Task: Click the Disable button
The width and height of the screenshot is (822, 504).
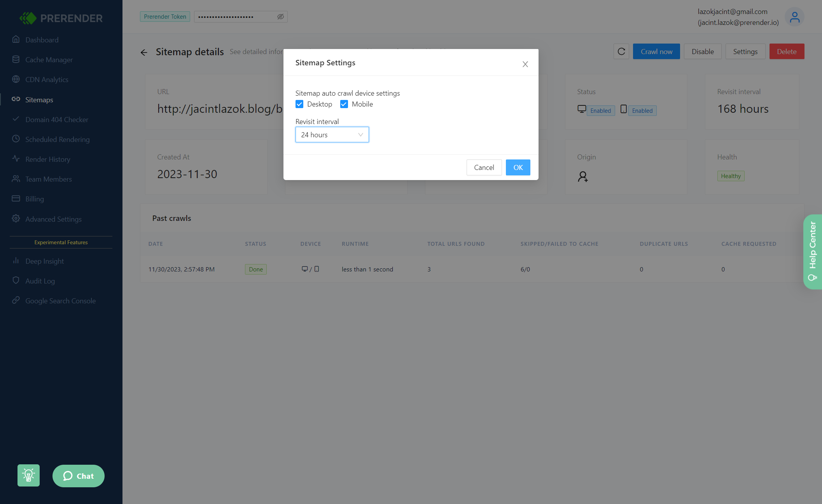Action: (x=703, y=51)
